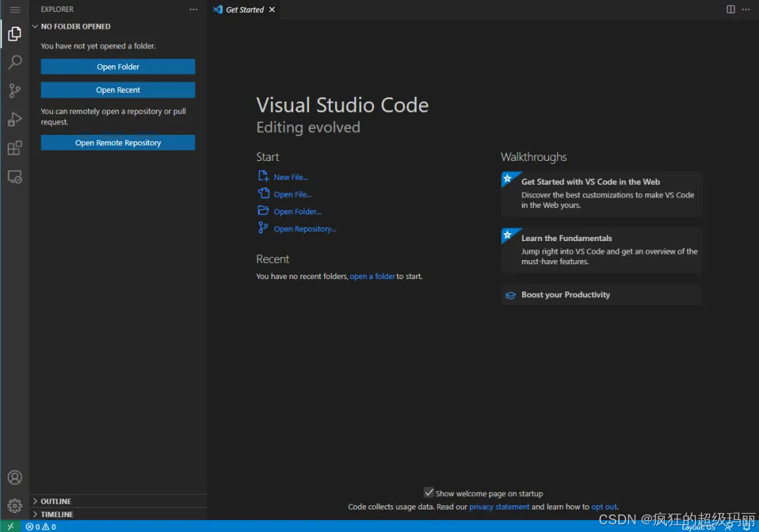This screenshot has height=532, width=759.
Task: Click the opt out link
Action: (x=604, y=507)
